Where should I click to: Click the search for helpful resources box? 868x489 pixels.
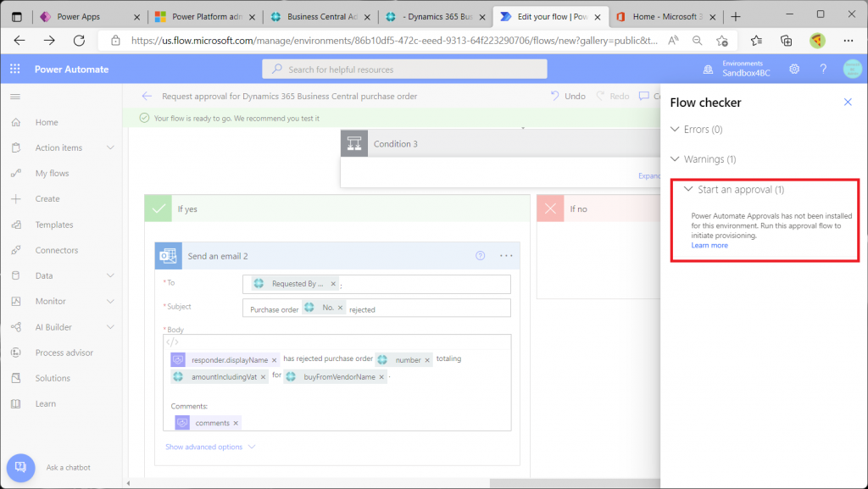point(404,69)
